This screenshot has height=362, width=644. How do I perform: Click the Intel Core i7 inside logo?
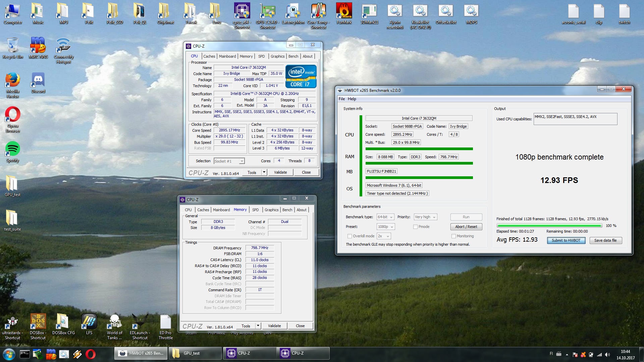(301, 76)
